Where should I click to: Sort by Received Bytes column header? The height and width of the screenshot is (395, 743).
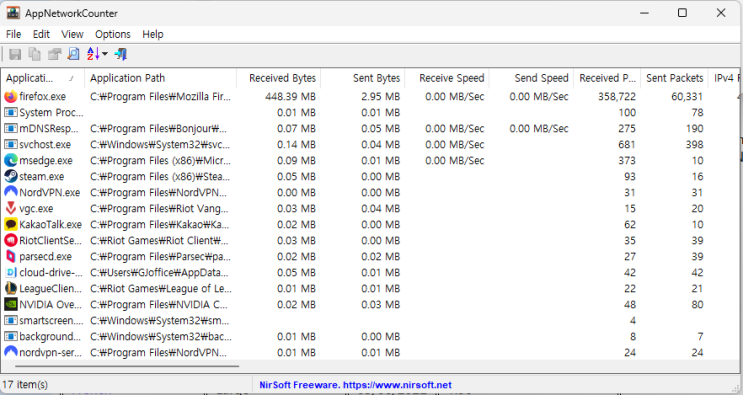[278, 78]
